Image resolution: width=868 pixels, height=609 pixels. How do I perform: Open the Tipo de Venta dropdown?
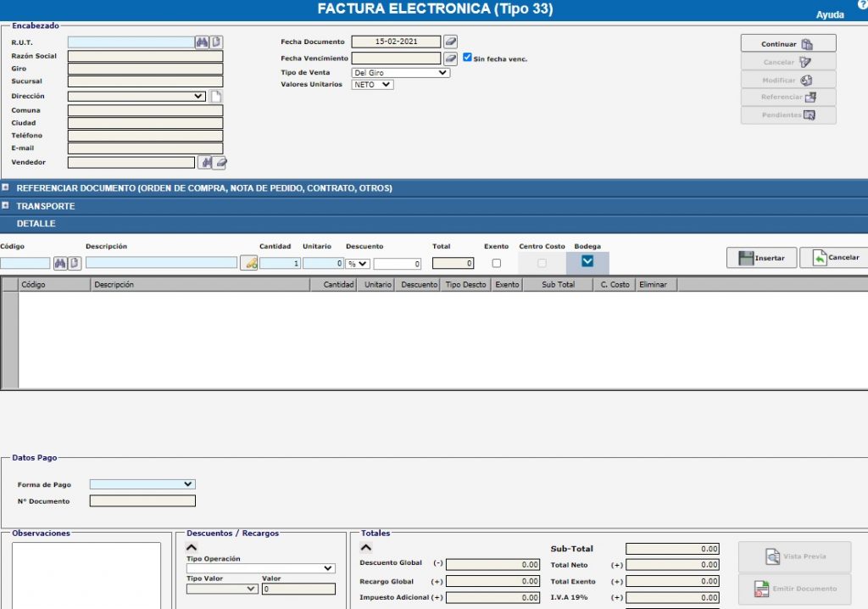tap(400, 73)
